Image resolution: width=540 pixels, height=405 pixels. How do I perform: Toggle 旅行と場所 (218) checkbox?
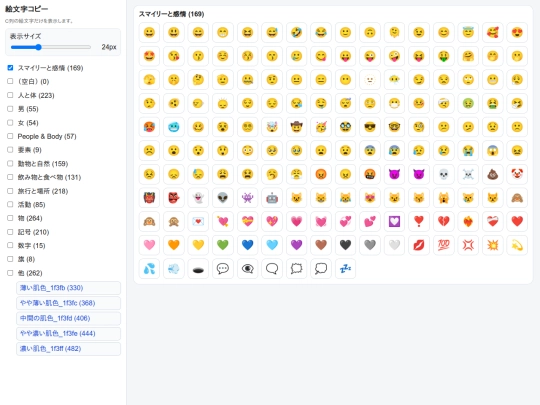tap(10, 191)
